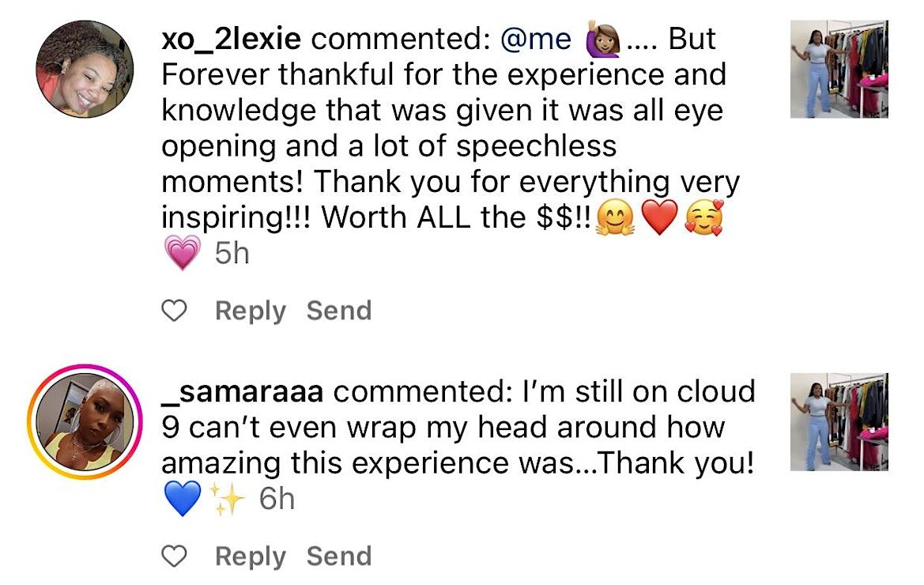Image resolution: width=924 pixels, height=585 pixels.
Task: Click the smiling face with hearts emoji
Action: pos(703,218)
